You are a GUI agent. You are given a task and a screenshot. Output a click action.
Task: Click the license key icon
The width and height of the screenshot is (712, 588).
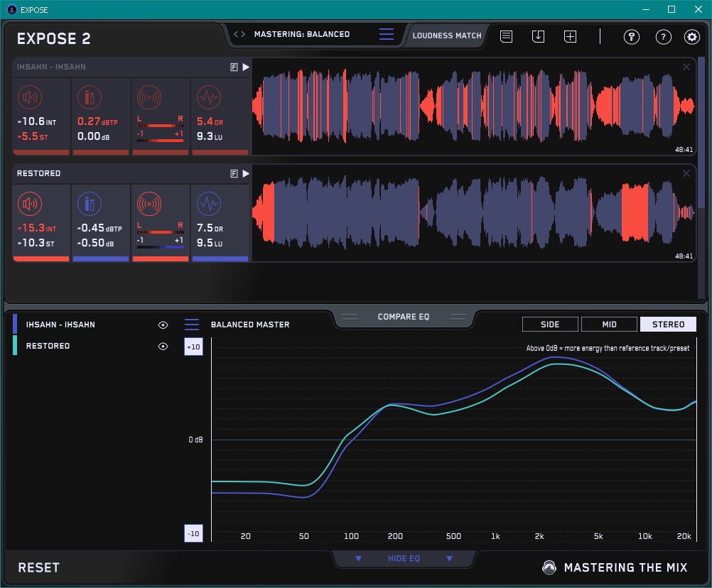[632, 37]
